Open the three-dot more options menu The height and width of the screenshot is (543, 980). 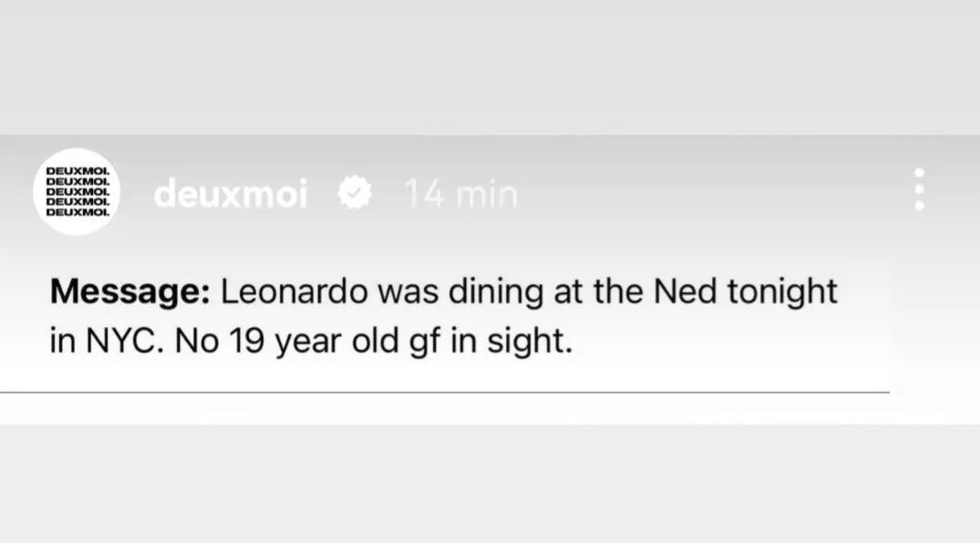(x=919, y=189)
